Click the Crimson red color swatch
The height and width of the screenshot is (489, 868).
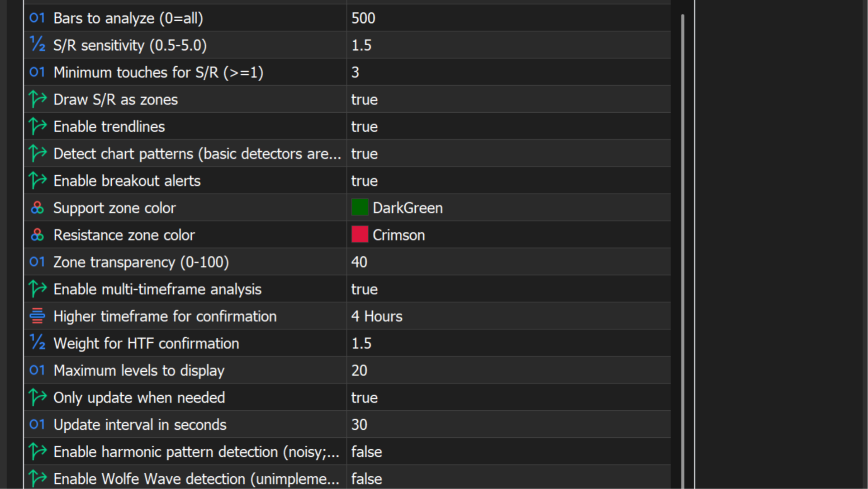(360, 235)
